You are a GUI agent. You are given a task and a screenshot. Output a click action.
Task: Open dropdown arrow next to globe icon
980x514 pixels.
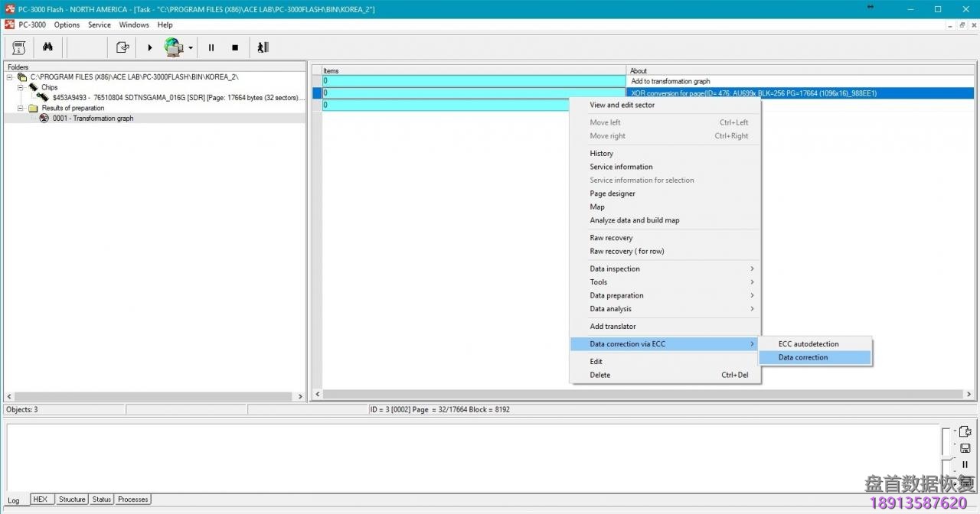191,48
